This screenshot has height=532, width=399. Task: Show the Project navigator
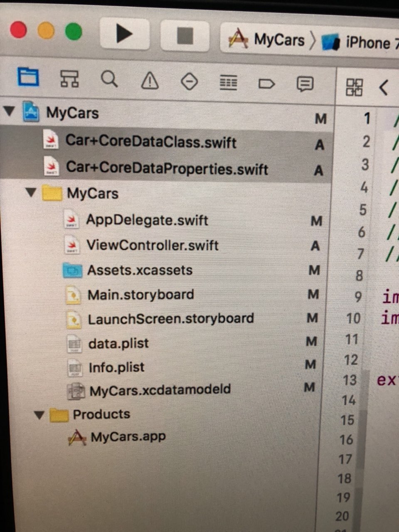28,77
